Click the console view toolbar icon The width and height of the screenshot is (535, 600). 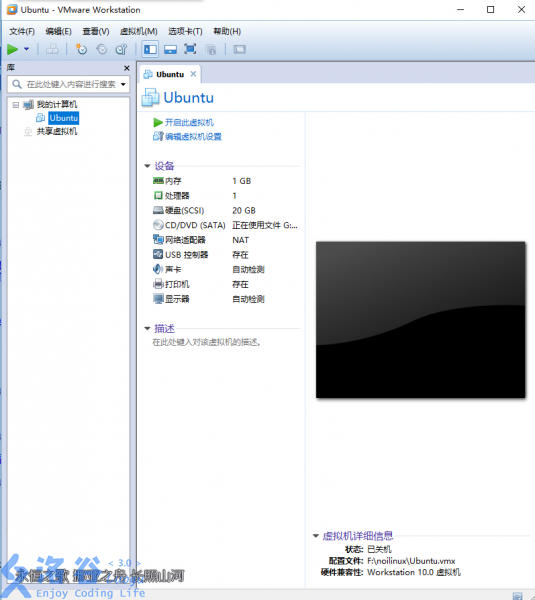(240, 49)
